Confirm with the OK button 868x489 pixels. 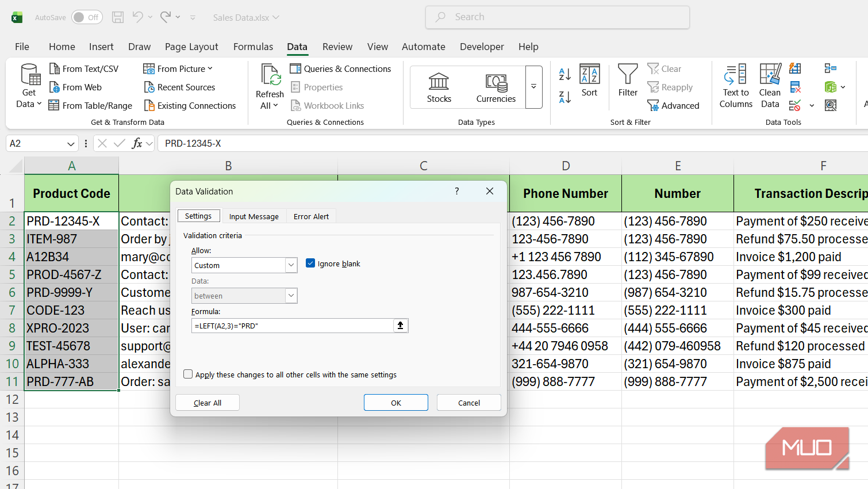[396, 403]
